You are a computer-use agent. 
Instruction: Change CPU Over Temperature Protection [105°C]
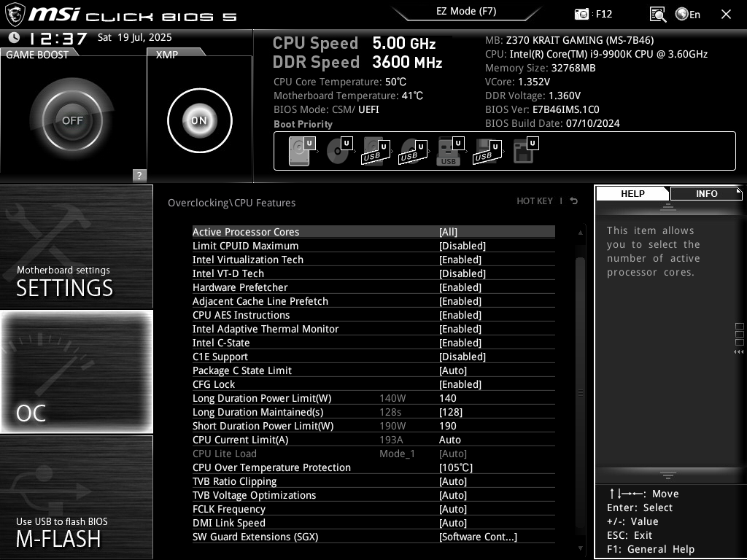click(x=373, y=467)
